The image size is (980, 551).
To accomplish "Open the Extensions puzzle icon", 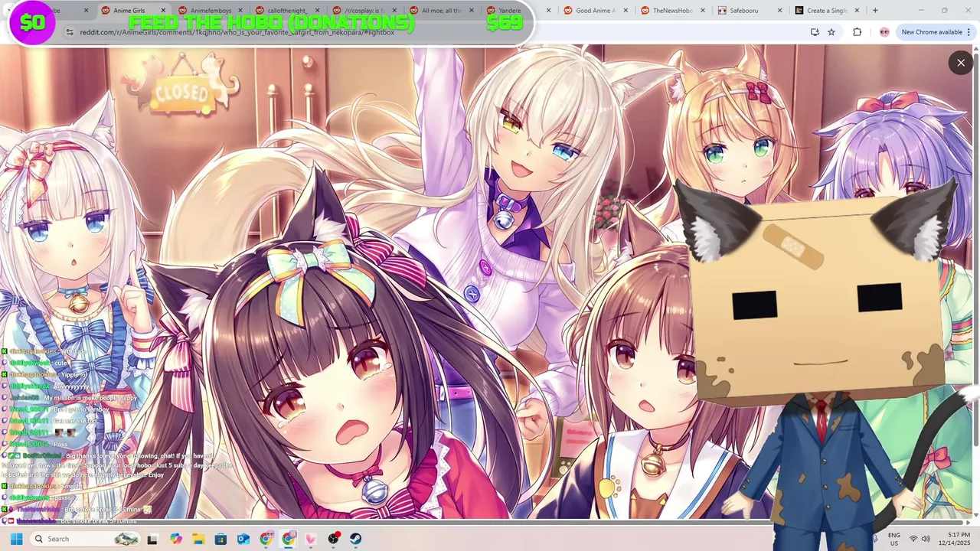I will click(857, 32).
